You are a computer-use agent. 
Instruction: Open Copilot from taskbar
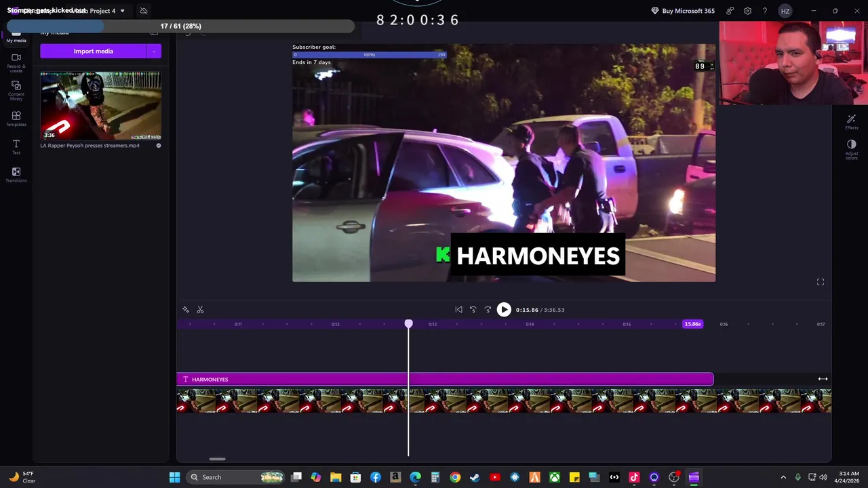point(316,477)
